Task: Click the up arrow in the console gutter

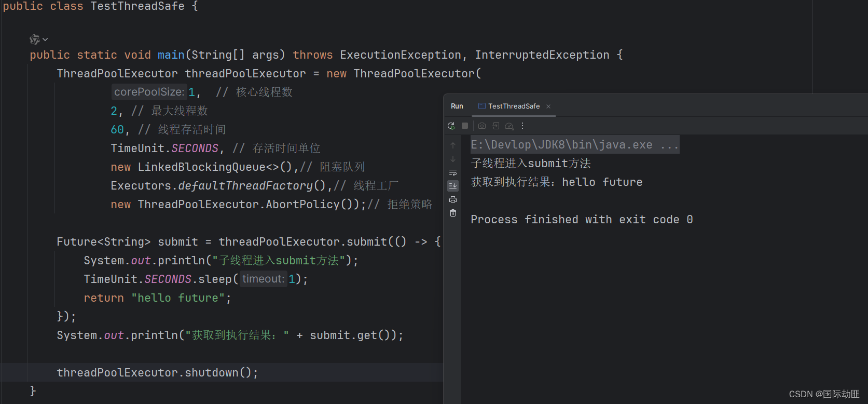Action: coord(453,145)
